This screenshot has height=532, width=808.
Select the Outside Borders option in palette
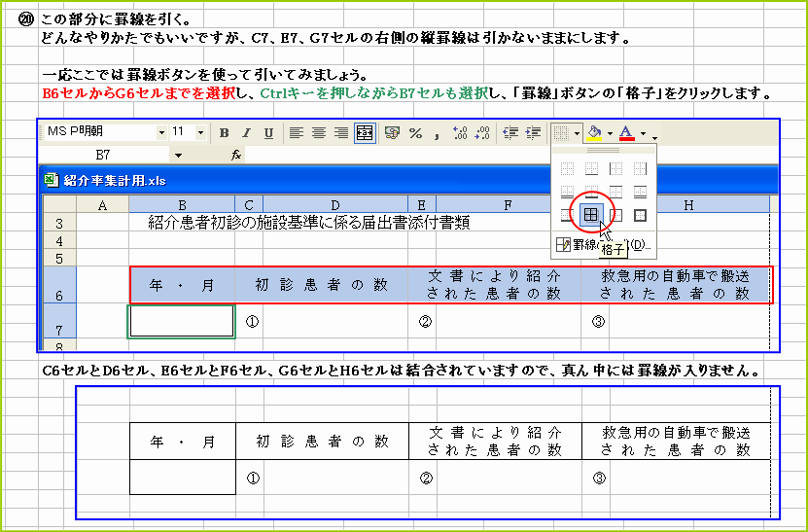[x=615, y=215]
